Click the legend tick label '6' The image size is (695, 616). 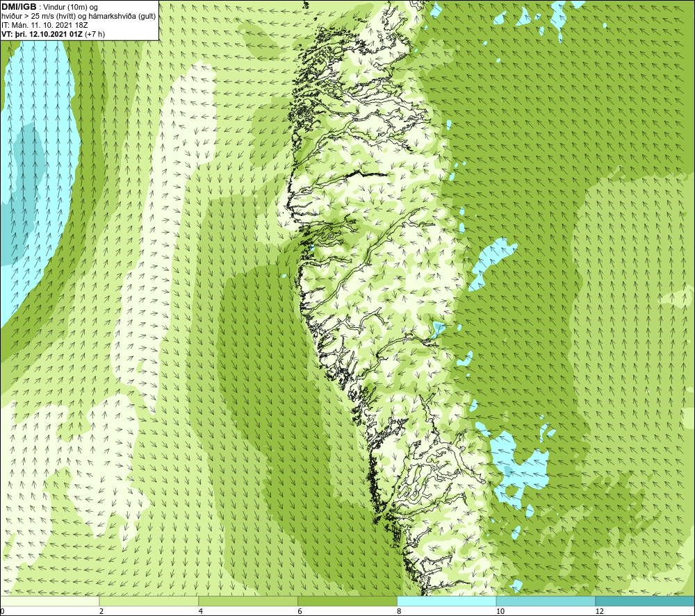click(x=300, y=611)
